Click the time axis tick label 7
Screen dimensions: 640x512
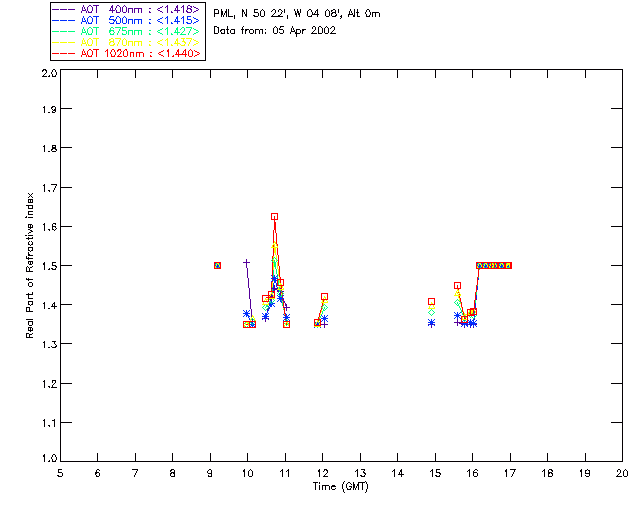(135, 473)
